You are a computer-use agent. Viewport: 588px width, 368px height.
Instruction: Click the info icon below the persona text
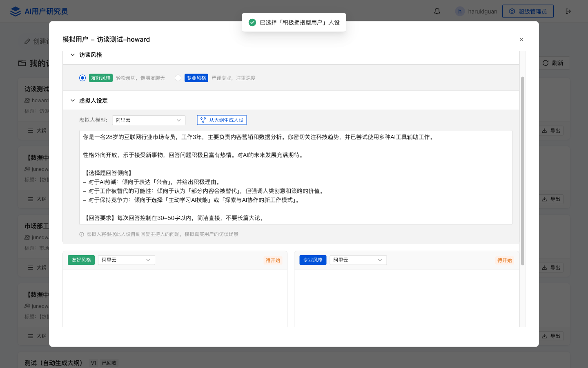[82, 234]
